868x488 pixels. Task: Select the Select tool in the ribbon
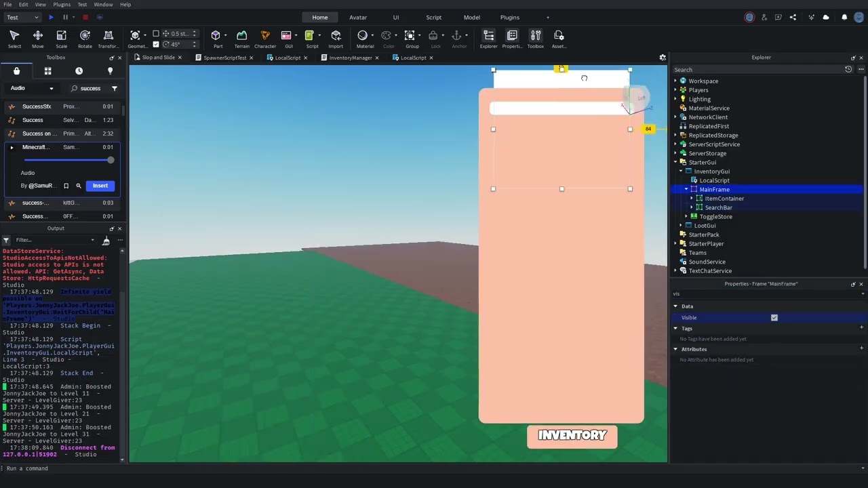coord(14,39)
